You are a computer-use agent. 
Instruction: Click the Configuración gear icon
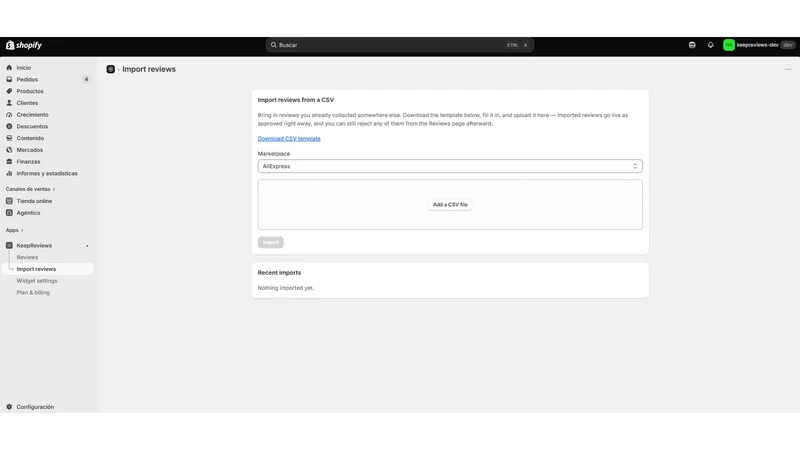click(9, 407)
